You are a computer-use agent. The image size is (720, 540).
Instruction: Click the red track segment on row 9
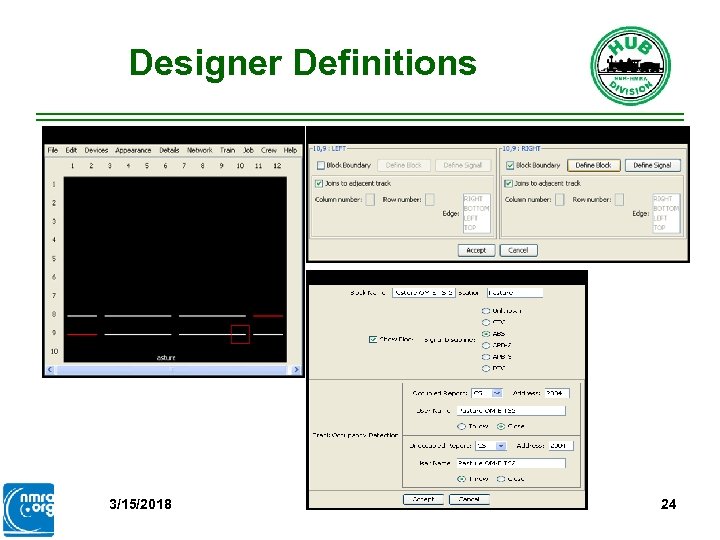point(82,334)
